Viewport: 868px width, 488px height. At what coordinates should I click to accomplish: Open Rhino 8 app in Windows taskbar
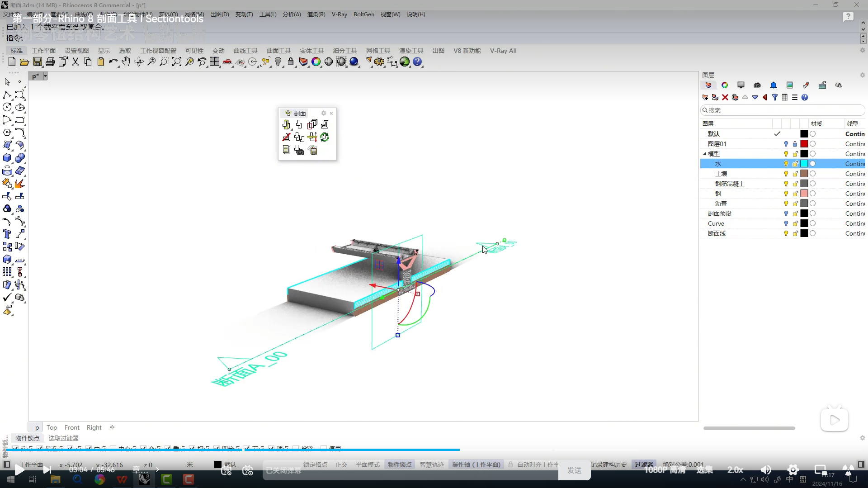[144, 479]
